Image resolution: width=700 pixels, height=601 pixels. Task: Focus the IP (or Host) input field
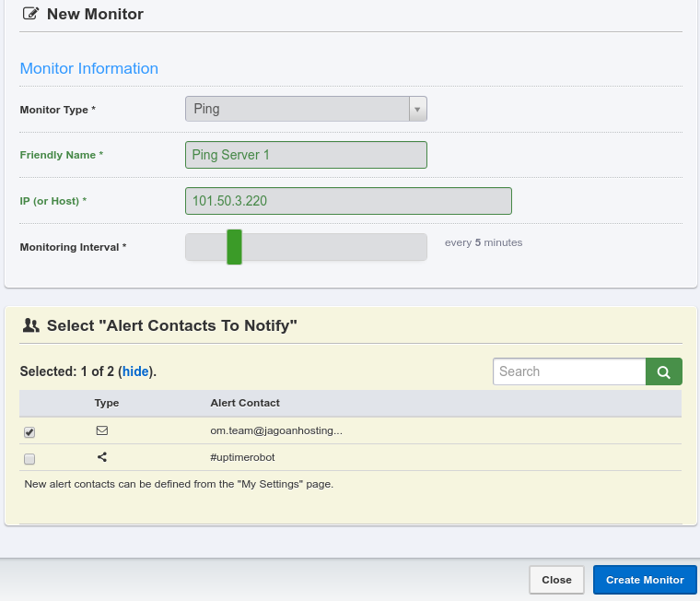point(349,201)
